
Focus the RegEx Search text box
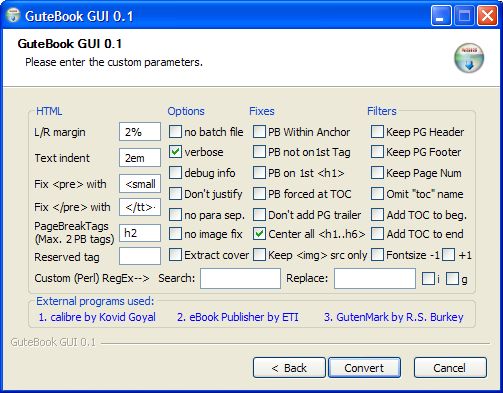point(240,278)
